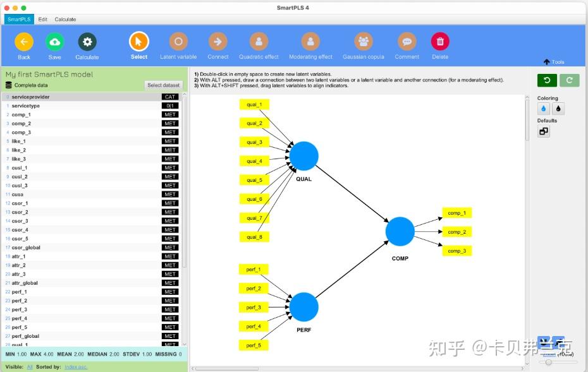This screenshot has width=588, height=372.
Task: Toggle black coloring droplet option
Action: pyautogui.click(x=558, y=109)
